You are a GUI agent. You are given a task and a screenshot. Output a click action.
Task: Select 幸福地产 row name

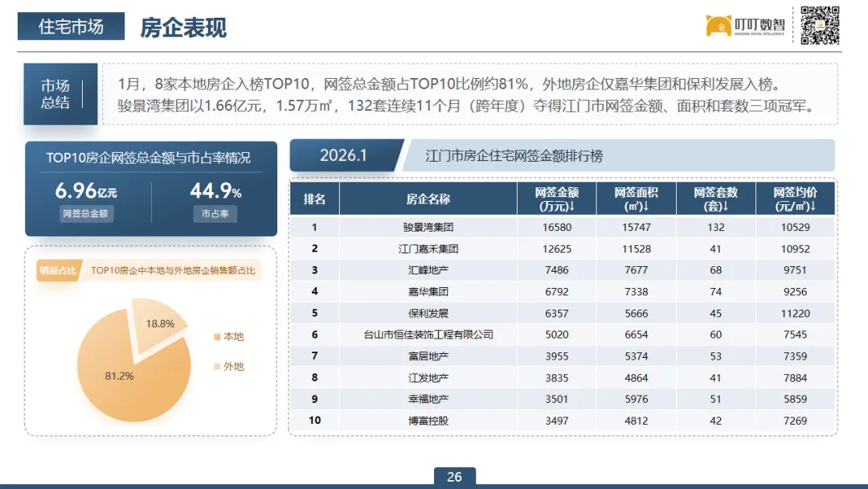(x=428, y=399)
